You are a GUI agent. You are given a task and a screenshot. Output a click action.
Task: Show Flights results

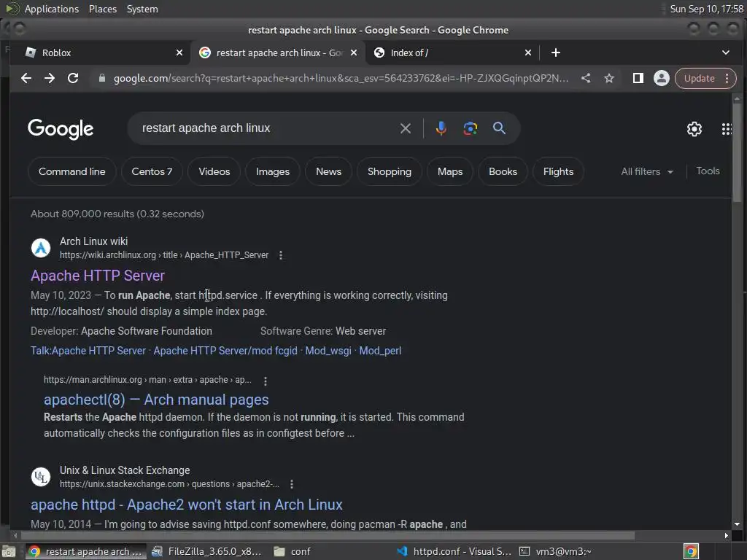[x=558, y=171]
